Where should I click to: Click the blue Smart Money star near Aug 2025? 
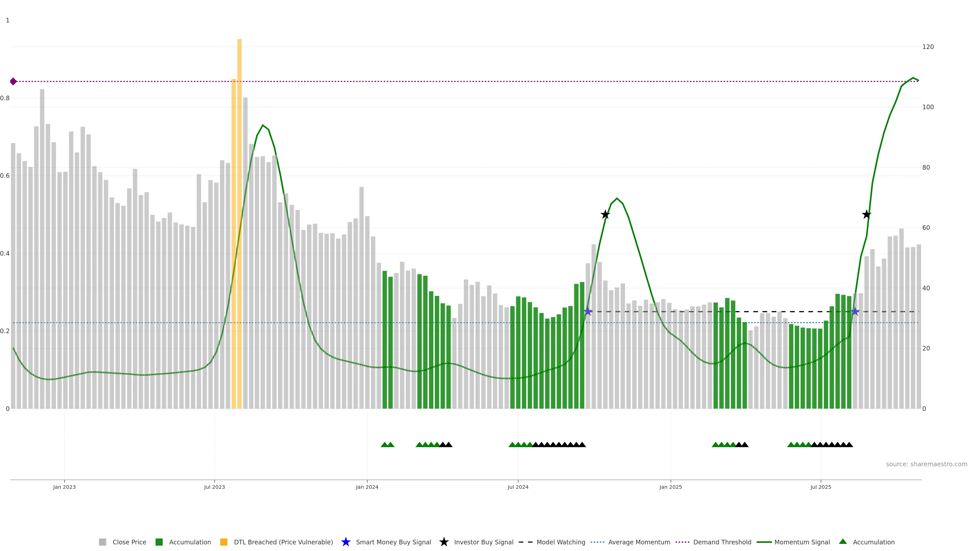tap(855, 312)
